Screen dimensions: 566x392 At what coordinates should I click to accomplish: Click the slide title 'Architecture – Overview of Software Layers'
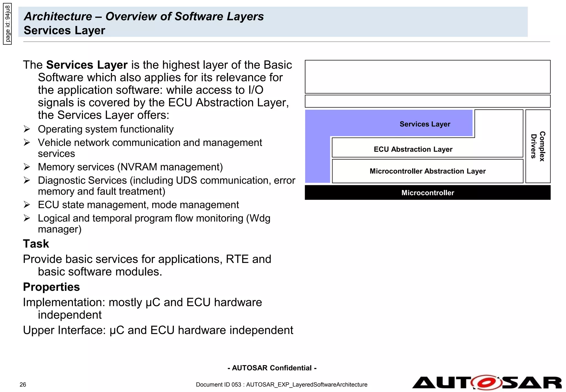tap(144, 16)
